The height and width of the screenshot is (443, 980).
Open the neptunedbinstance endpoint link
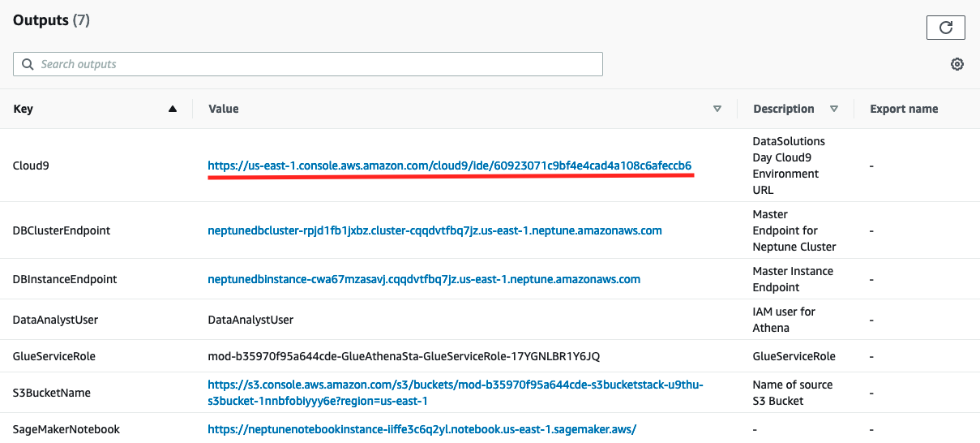click(x=424, y=279)
